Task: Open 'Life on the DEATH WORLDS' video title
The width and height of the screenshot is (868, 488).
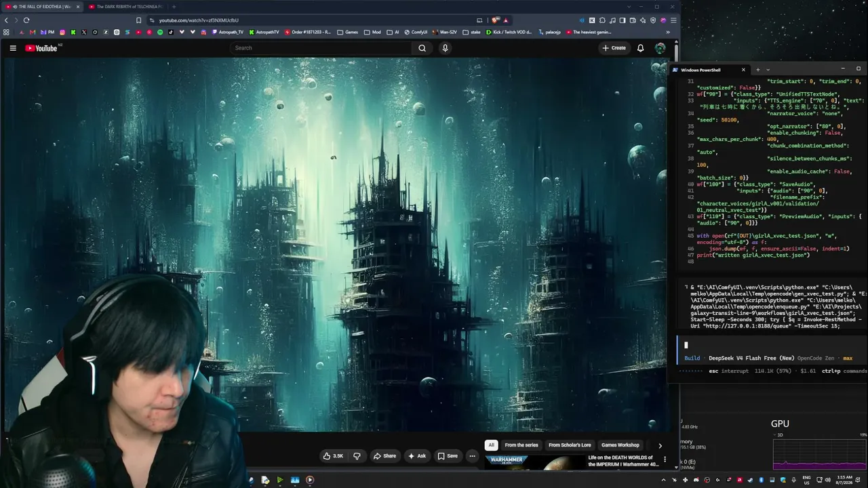Action: [623, 461]
